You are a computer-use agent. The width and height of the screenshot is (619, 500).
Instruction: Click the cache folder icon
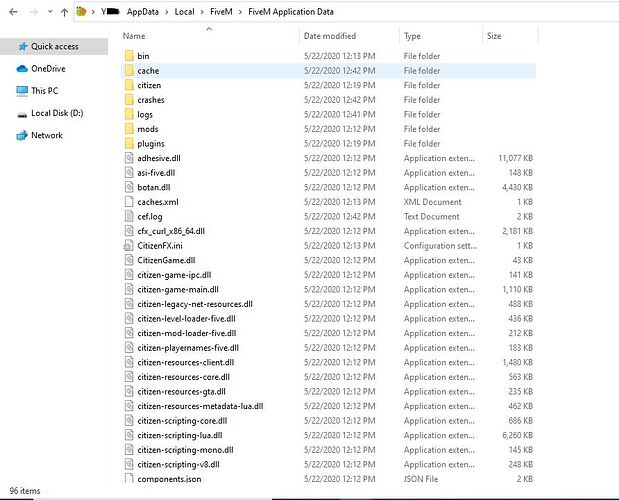coord(129,70)
